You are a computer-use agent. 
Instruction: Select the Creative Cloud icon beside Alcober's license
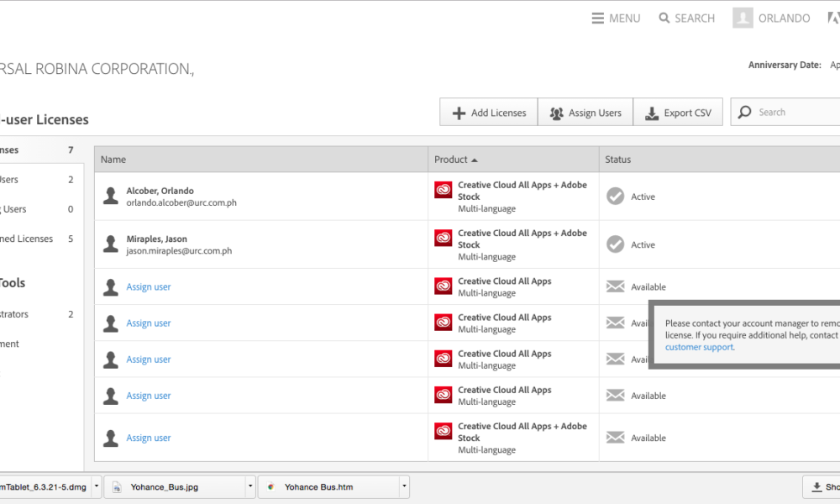(x=443, y=190)
